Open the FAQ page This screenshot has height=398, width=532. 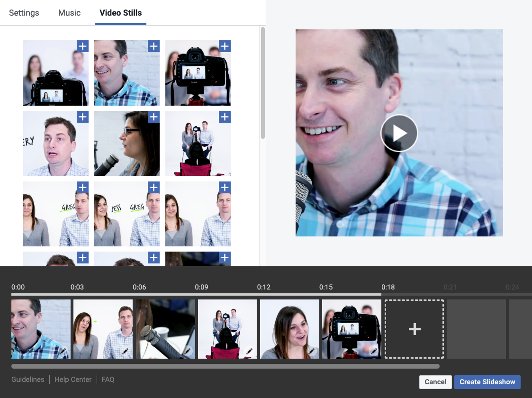pos(108,380)
